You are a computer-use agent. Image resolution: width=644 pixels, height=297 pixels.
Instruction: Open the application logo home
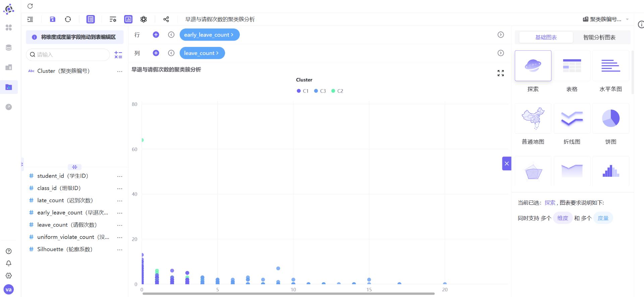pos(9,9)
